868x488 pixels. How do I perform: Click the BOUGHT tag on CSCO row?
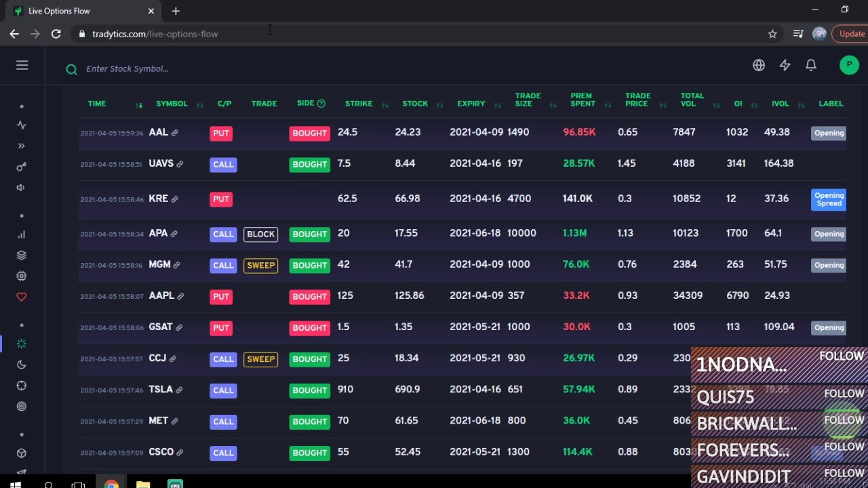click(310, 453)
